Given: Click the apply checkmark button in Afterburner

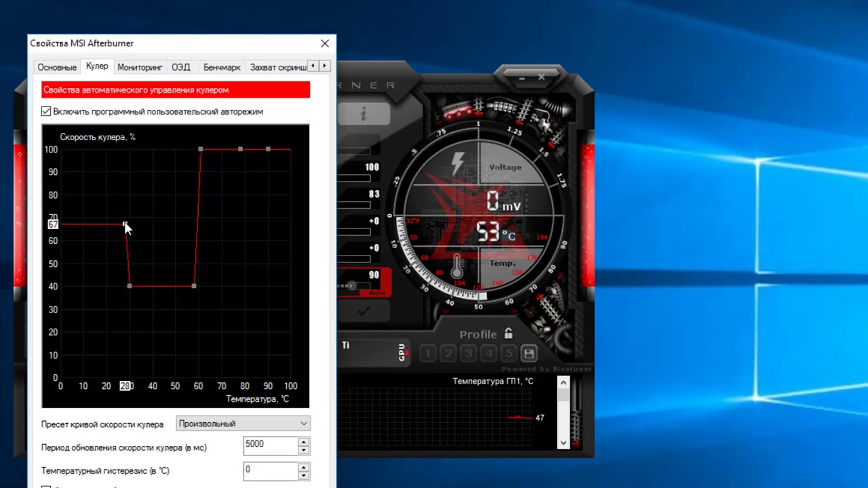Looking at the screenshot, I should 364,311.
